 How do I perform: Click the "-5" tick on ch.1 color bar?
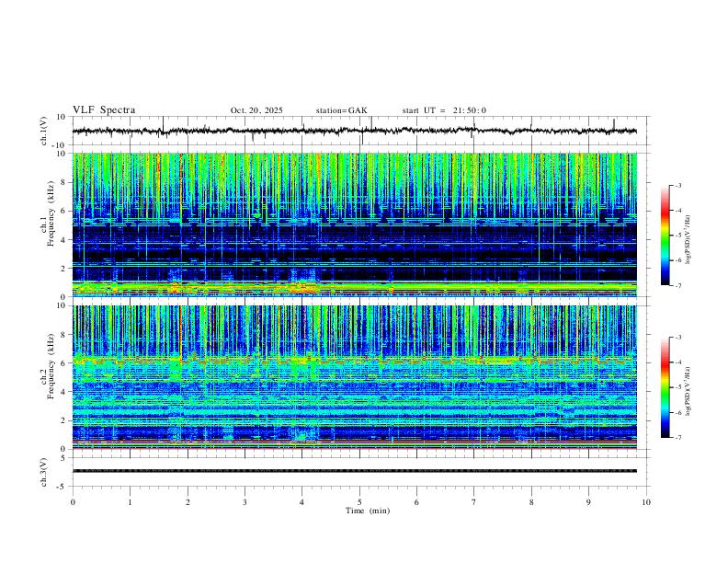click(678, 236)
